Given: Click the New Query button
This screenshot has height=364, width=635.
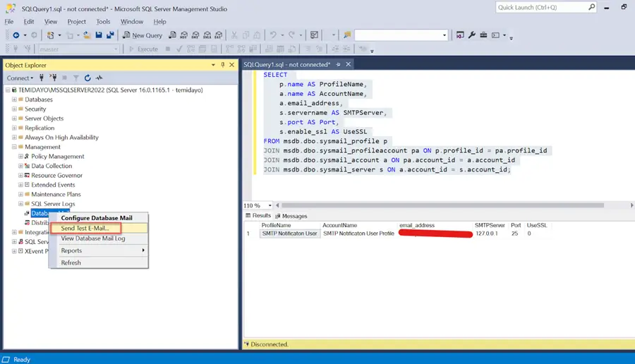Looking at the screenshot, I should coord(143,35).
